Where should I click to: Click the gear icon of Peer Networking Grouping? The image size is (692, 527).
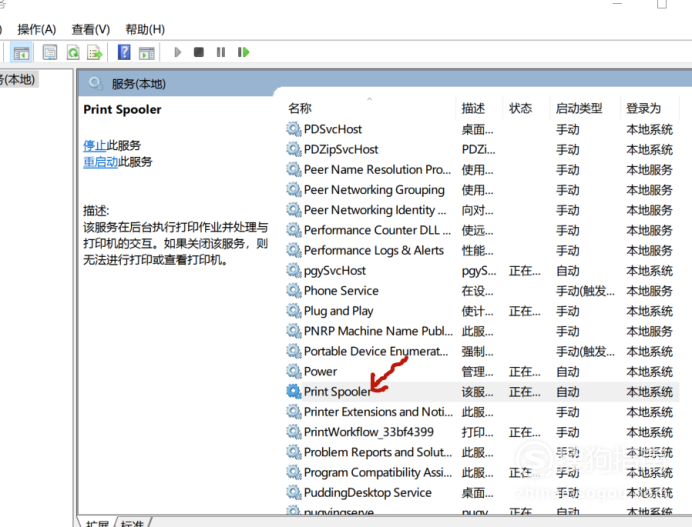pos(293,190)
